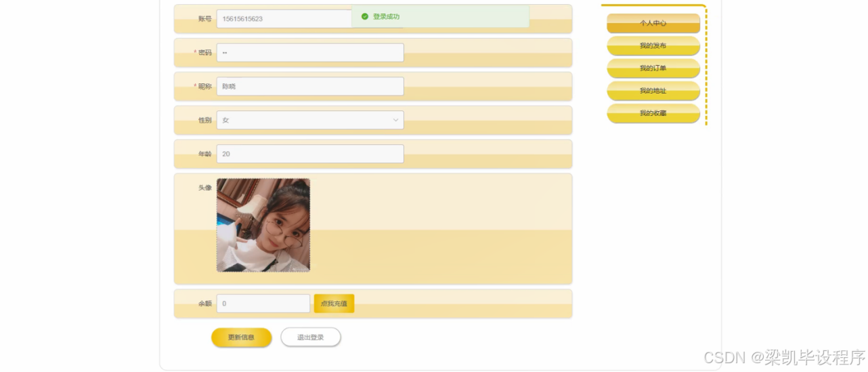868x372 pixels.
Task: Open the 个人中心 sidebar item
Action: (x=653, y=23)
